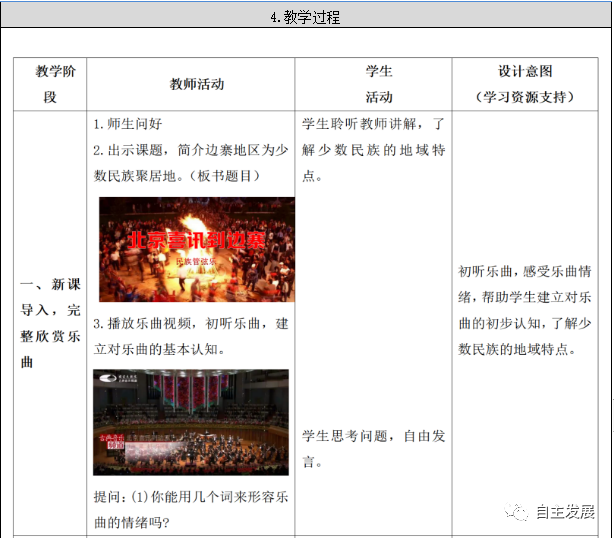Viewport: 614px width, 538px height.
Task: Click the section heading '4.教学过程'
Action: 305,17
